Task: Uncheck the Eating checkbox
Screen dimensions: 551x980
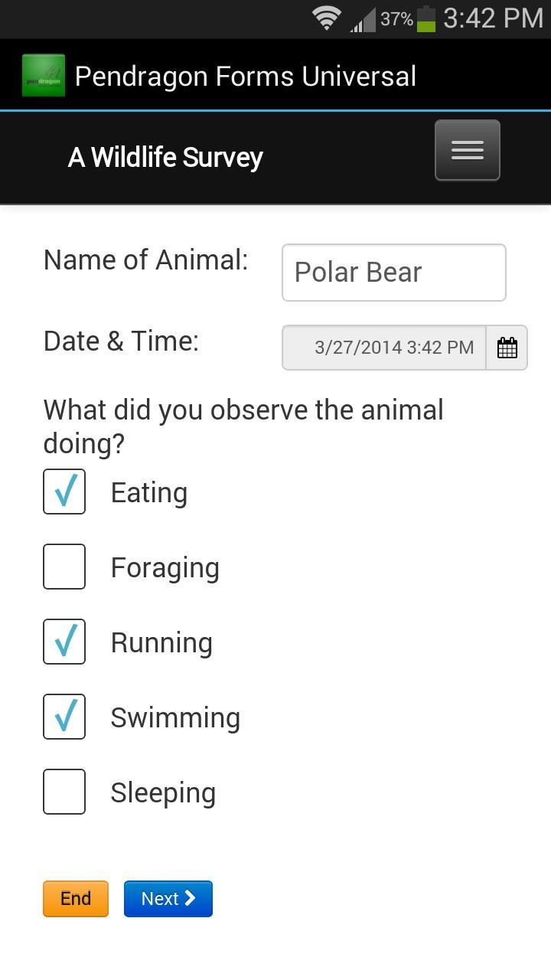Action: tap(64, 492)
